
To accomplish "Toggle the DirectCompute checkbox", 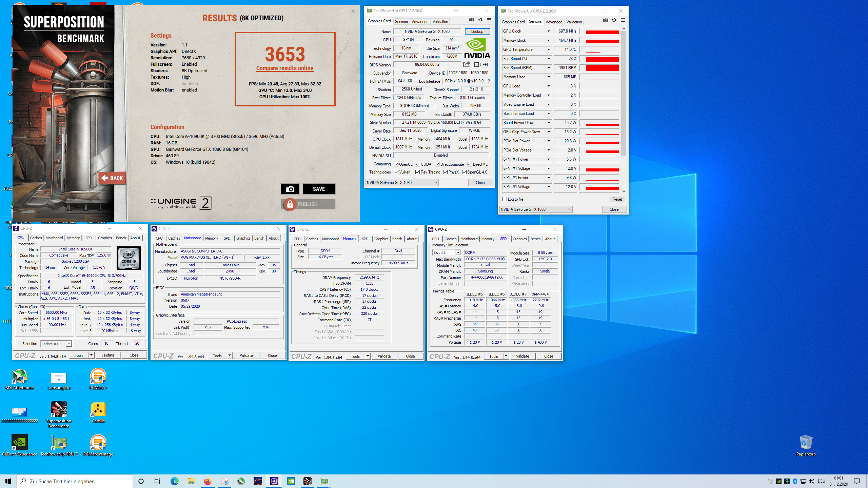I will [x=437, y=164].
